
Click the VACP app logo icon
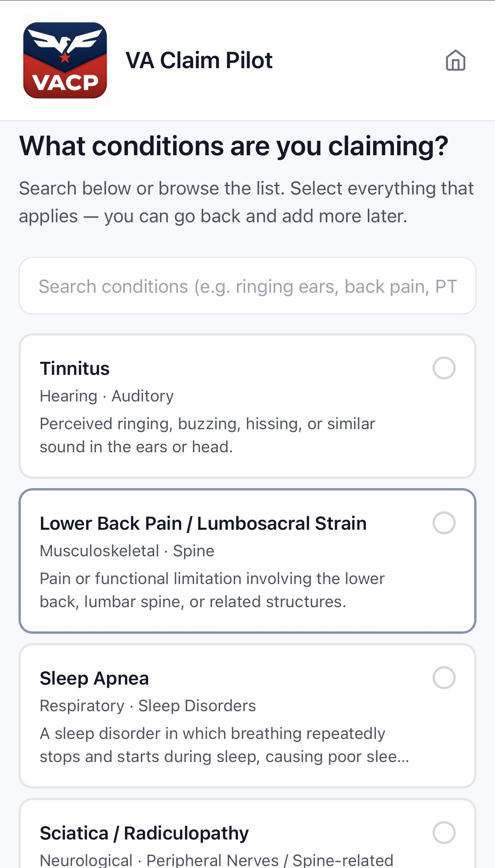[x=65, y=60]
